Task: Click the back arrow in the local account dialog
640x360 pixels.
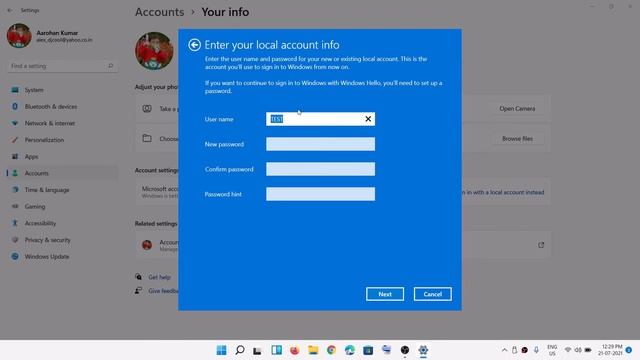Action: (194, 45)
